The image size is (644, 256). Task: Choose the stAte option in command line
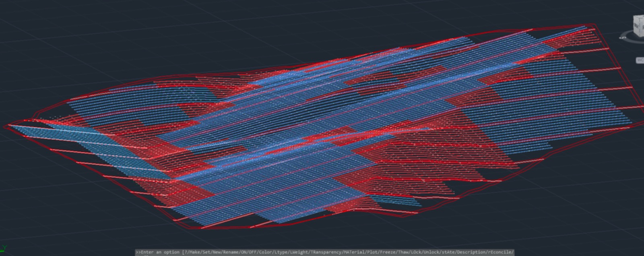[x=448, y=252]
